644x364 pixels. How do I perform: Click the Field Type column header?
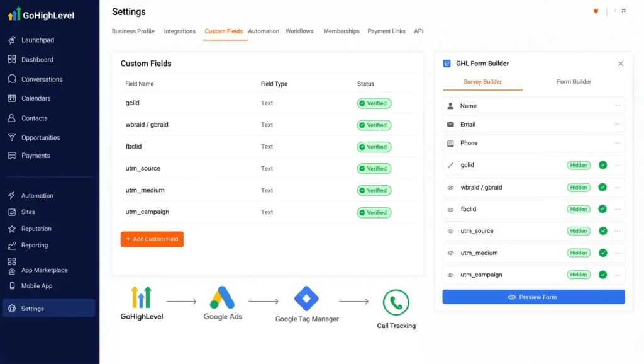tap(274, 84)
